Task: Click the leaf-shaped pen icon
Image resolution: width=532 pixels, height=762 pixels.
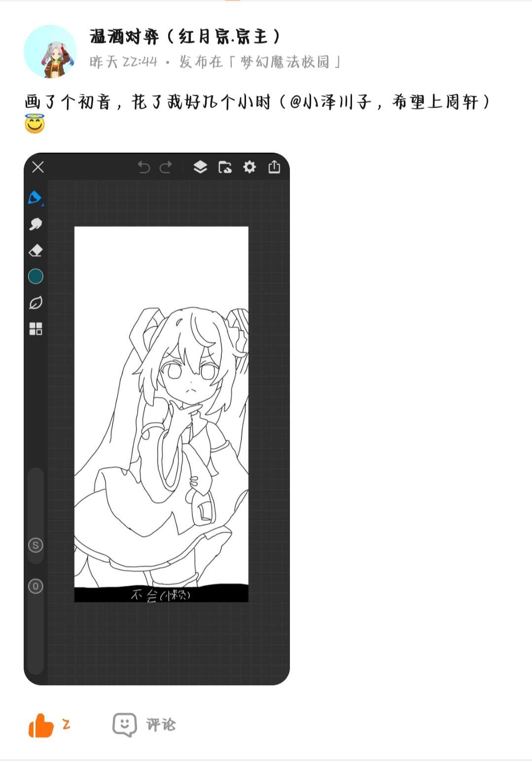Action: coord(35,302)
